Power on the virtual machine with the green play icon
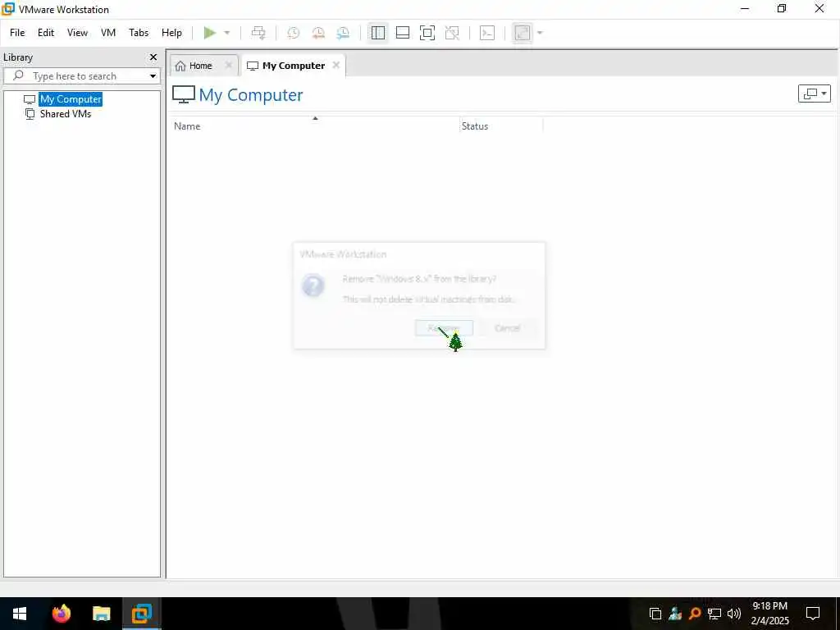Screen dimensions: 840x630 click(x=209, y=33)
